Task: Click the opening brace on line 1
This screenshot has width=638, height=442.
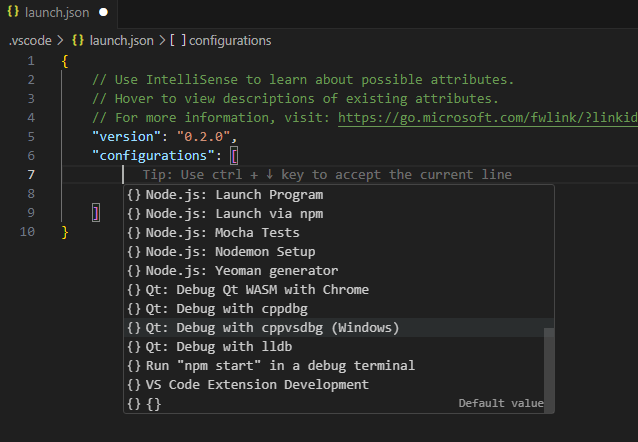Action: click(x=65, y=61)
